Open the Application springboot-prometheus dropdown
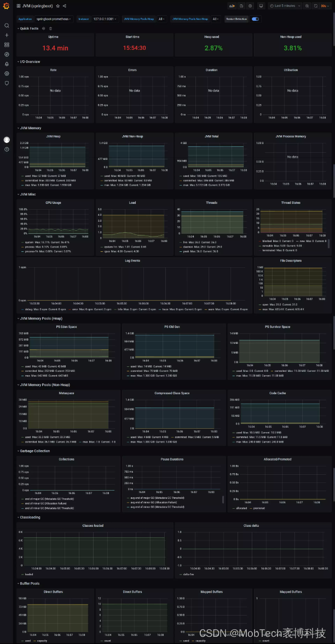Image resolution: width=335 pixels, height=644 pixels. click(54, 19)
